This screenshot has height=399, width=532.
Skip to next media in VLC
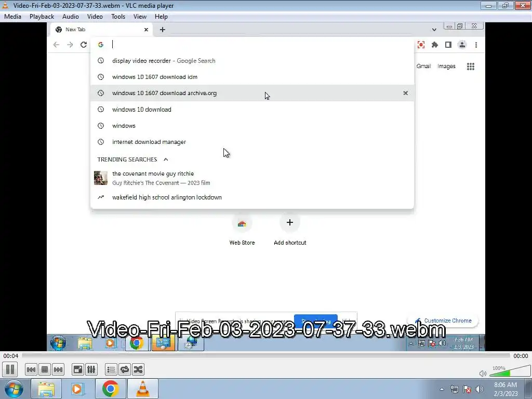pos(58,369)
